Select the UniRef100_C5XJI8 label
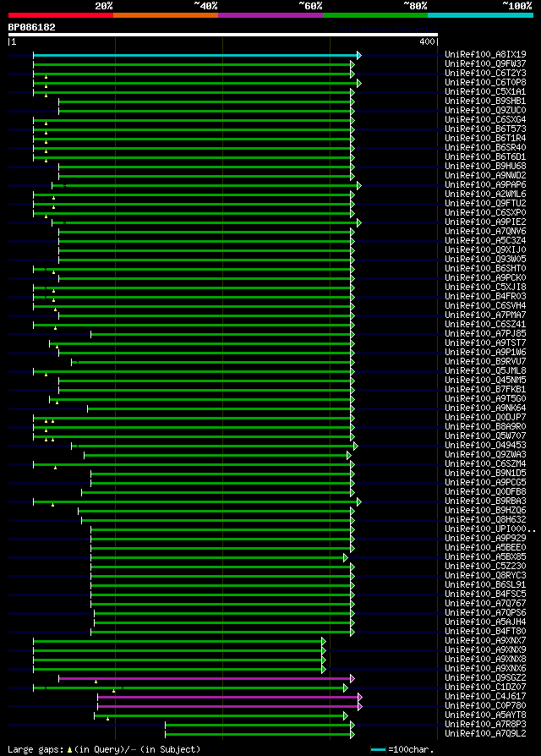 [x=485, y=287]
